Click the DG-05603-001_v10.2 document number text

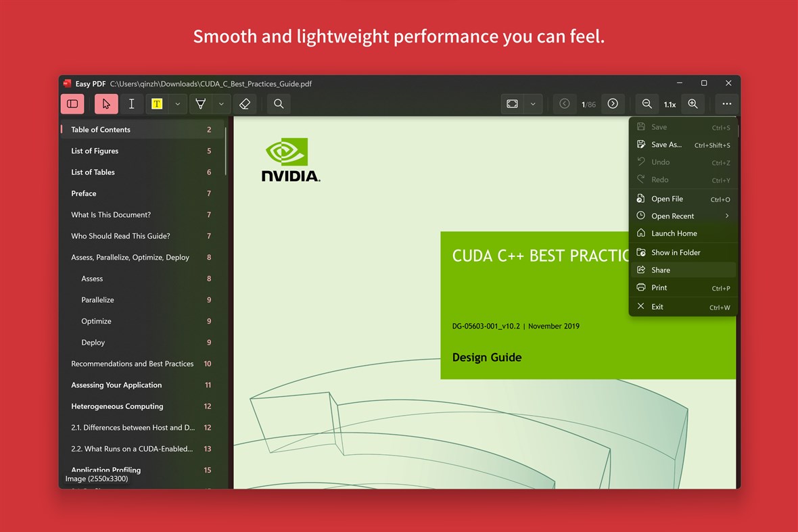486,327
